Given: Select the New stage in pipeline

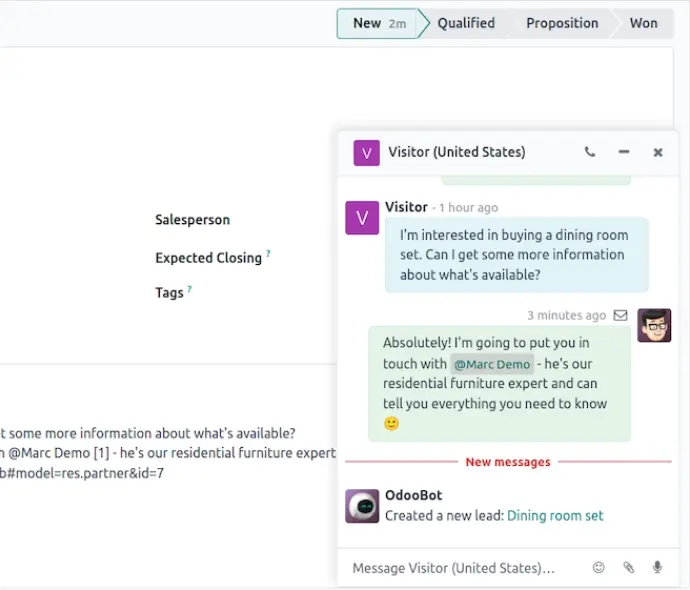Looking at the screenshot, I should 378,23.
